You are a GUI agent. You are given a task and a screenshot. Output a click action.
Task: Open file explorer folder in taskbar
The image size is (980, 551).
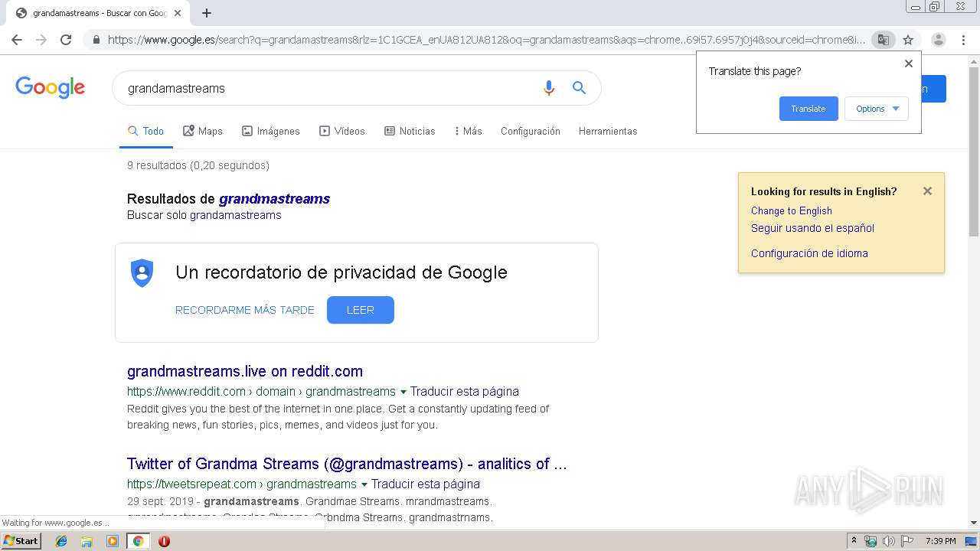(87, 541)
